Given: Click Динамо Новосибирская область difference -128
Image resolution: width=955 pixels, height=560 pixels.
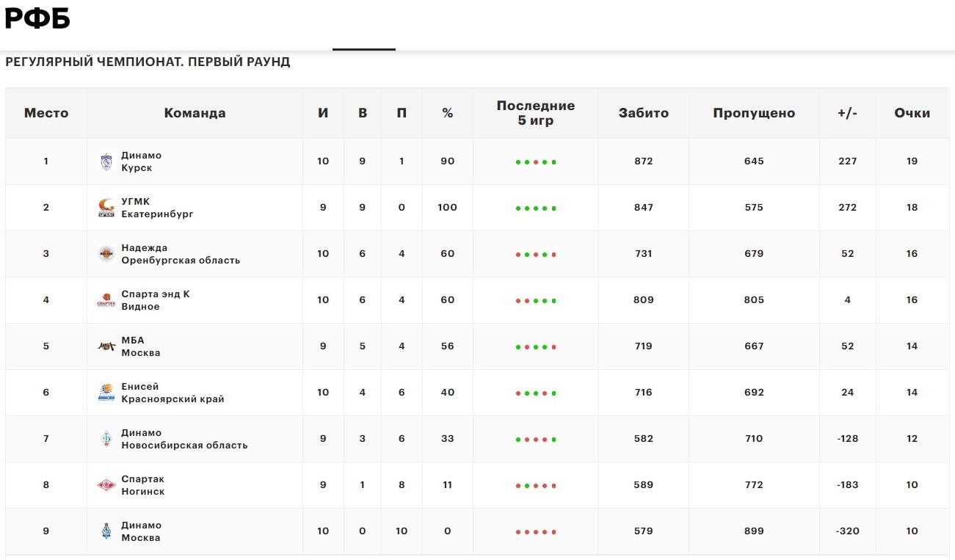Looking at the screenshot, I should [848, 439].
